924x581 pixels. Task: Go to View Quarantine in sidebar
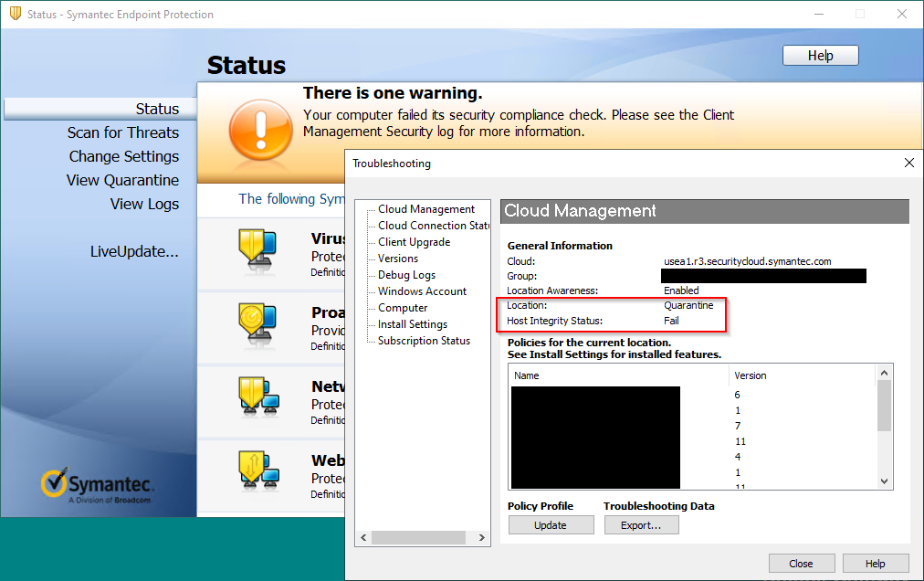[122, 180]
